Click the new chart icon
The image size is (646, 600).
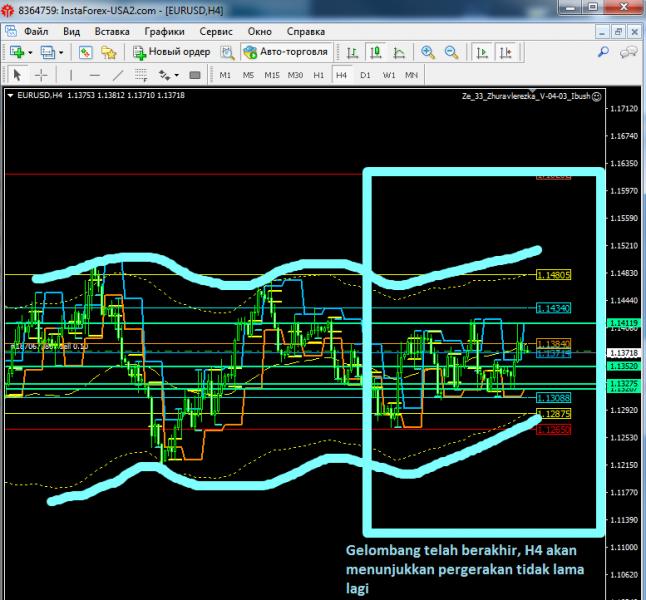(17, 52)
